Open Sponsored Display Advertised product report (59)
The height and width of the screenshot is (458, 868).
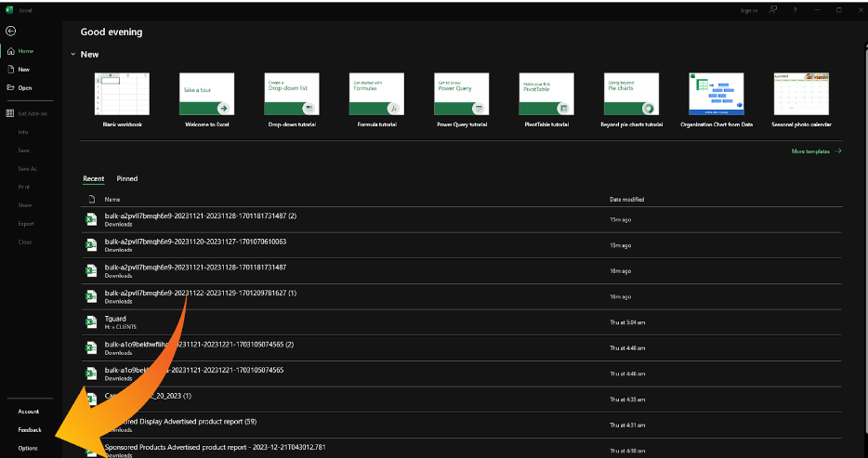click(x=462, y=425)
